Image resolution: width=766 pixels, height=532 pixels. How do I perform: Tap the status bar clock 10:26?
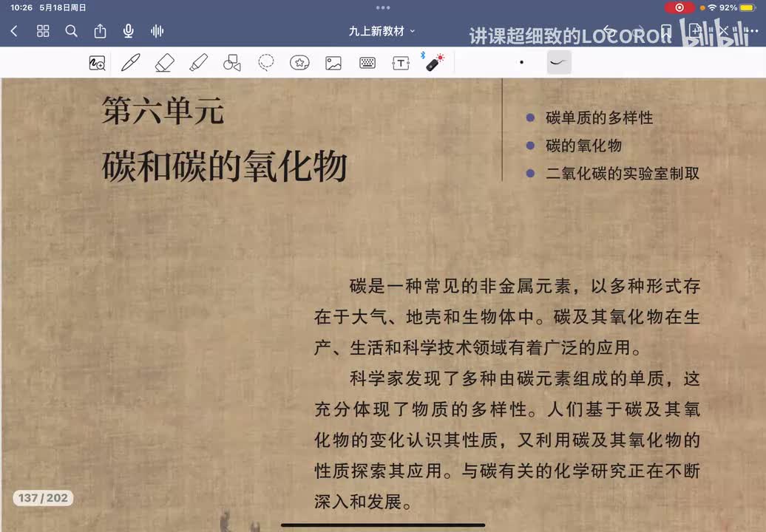[x=21, y=8]
